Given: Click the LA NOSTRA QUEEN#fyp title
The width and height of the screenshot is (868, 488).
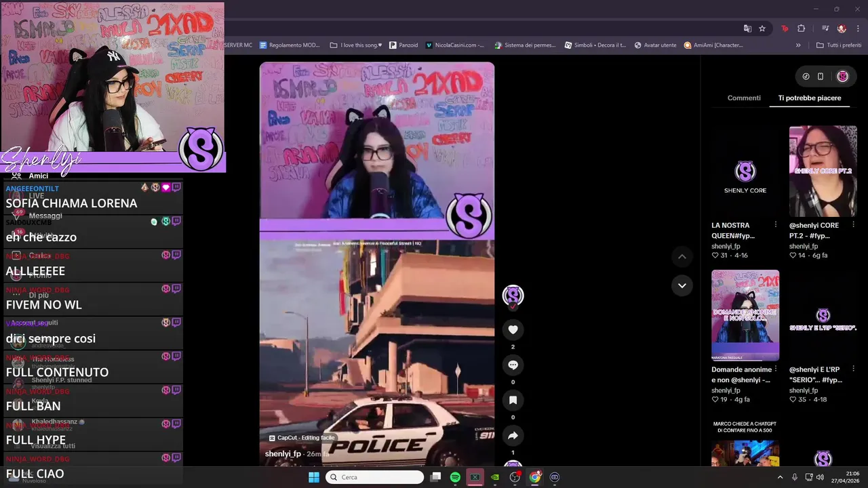Looking at the screenshot, I should (733, 230).
